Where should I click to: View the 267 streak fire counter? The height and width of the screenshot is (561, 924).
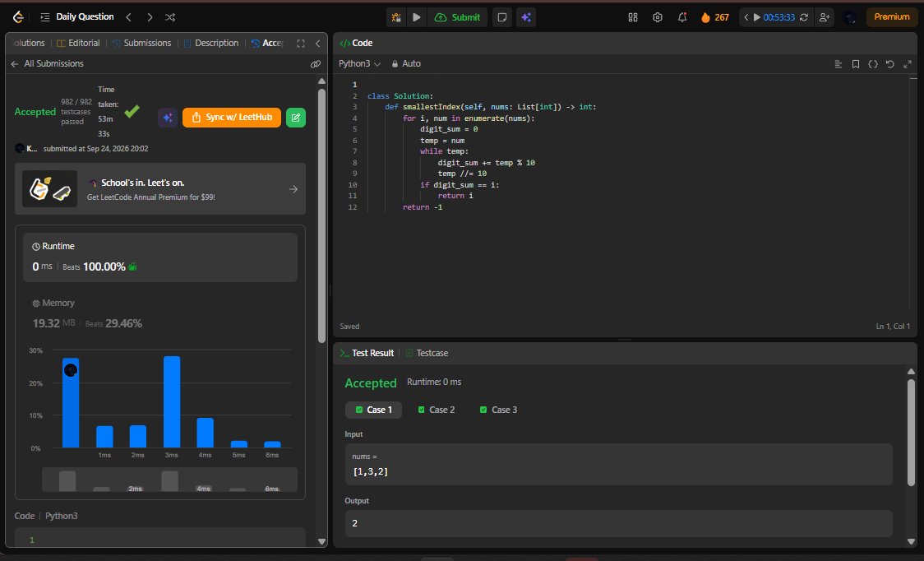tap(715, 17)
